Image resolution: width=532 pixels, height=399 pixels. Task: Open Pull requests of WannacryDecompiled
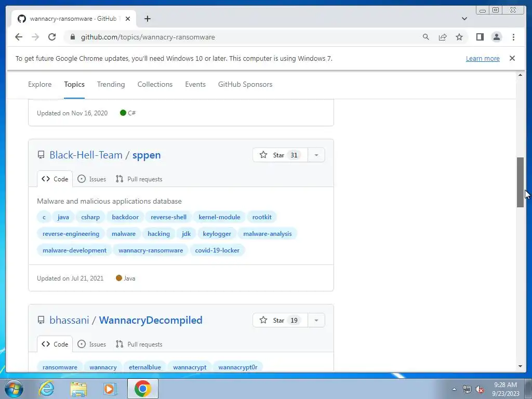point(139,344)
